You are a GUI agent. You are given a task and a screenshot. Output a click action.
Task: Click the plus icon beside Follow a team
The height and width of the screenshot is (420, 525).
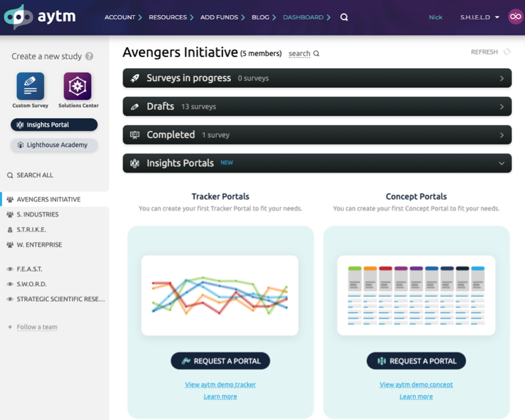click(9, 327)
